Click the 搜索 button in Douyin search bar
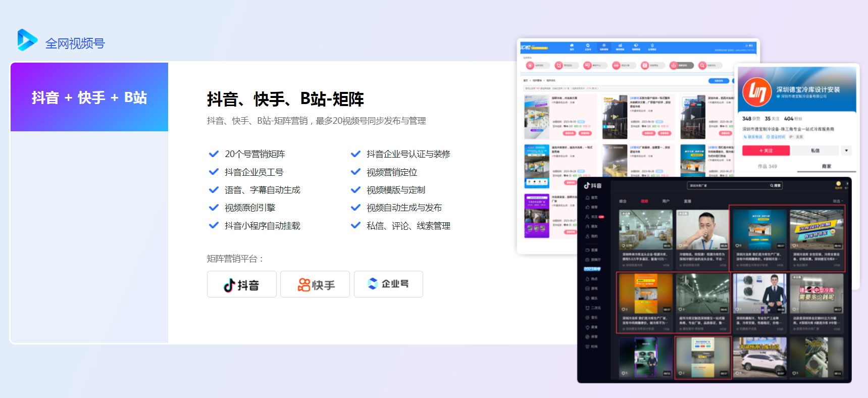 click(776, 185)
